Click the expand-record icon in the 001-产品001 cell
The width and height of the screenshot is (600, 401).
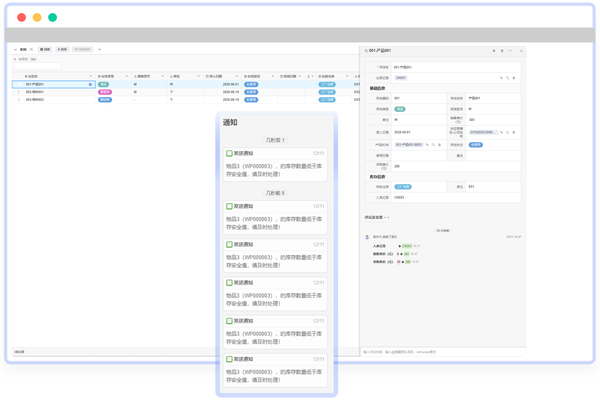91,84
